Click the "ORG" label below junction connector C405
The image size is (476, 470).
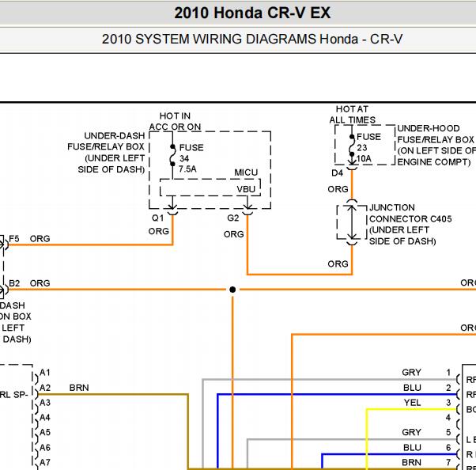pos(338,263)
